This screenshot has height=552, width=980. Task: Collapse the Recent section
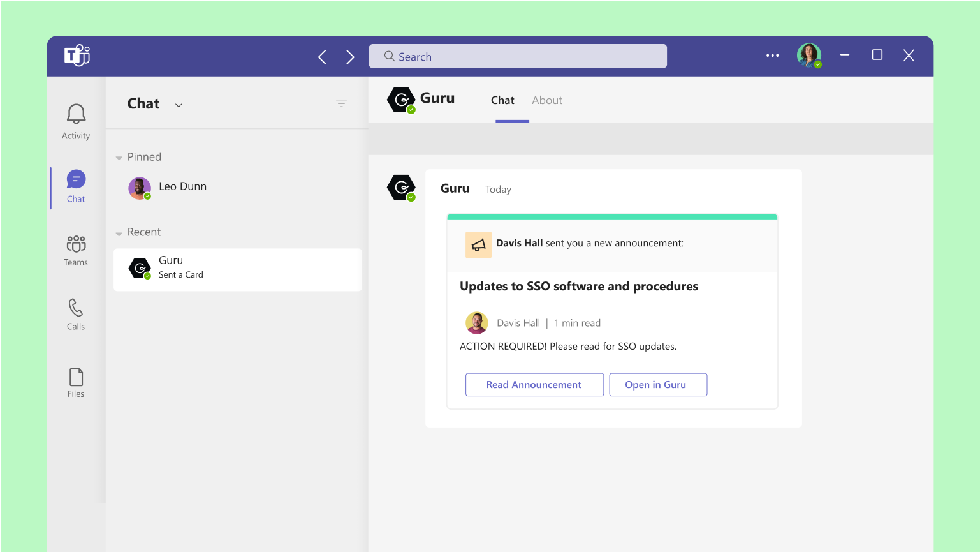[119, 234]
